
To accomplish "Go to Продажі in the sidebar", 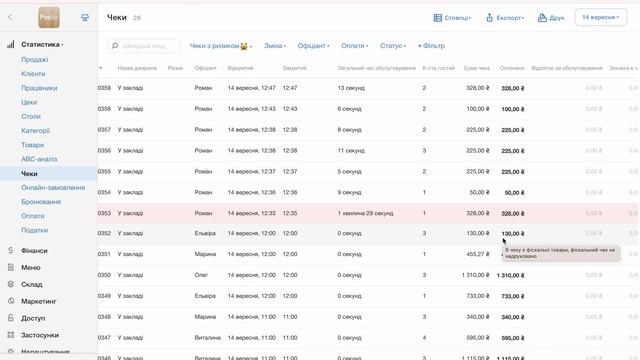I will coord(35,60).
